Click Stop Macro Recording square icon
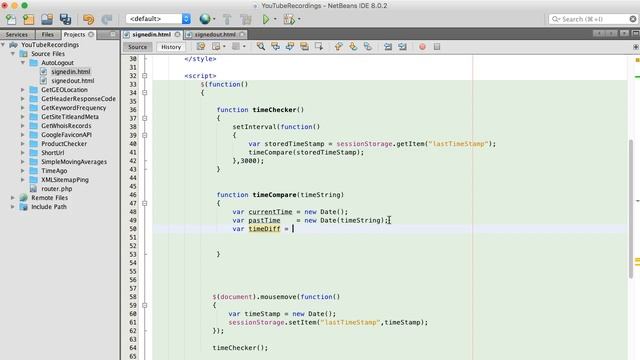 coord(437,47)
